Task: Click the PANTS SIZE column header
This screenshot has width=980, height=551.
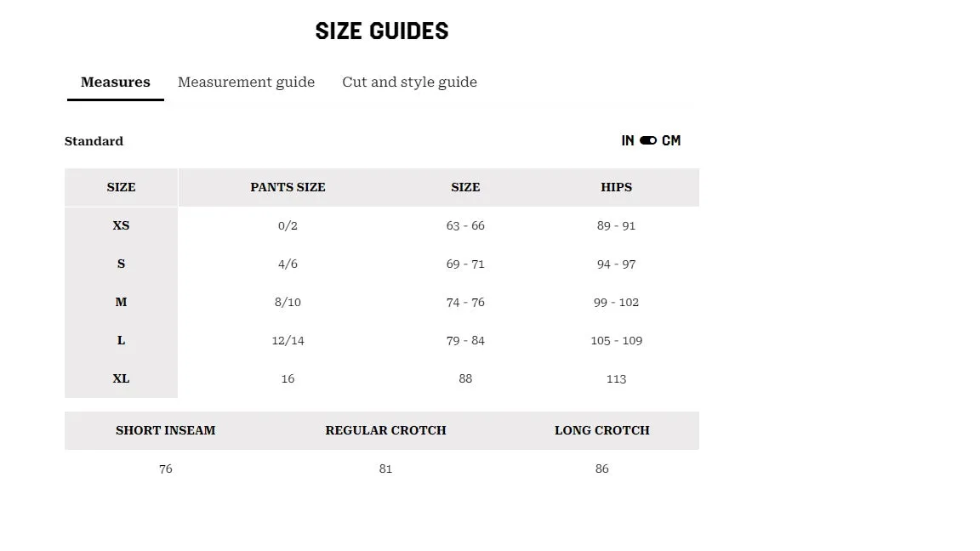Action: click(288, 187)
